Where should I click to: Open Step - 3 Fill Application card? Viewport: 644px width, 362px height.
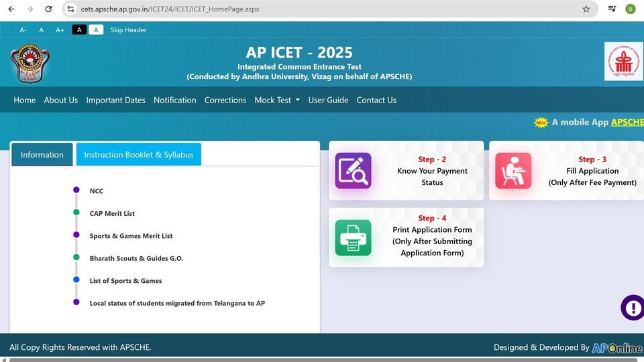pyautogui.click(x=566, y=170)
